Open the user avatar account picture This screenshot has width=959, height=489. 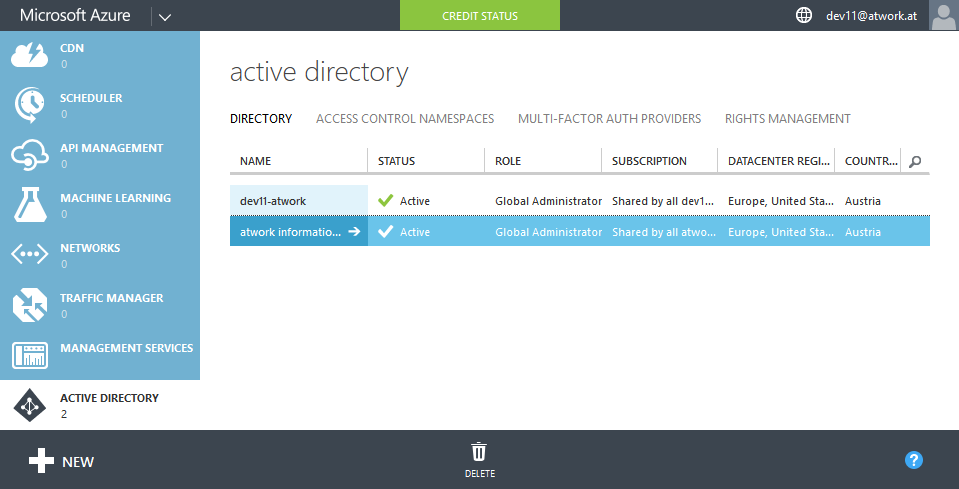click(x=944, y=15)
